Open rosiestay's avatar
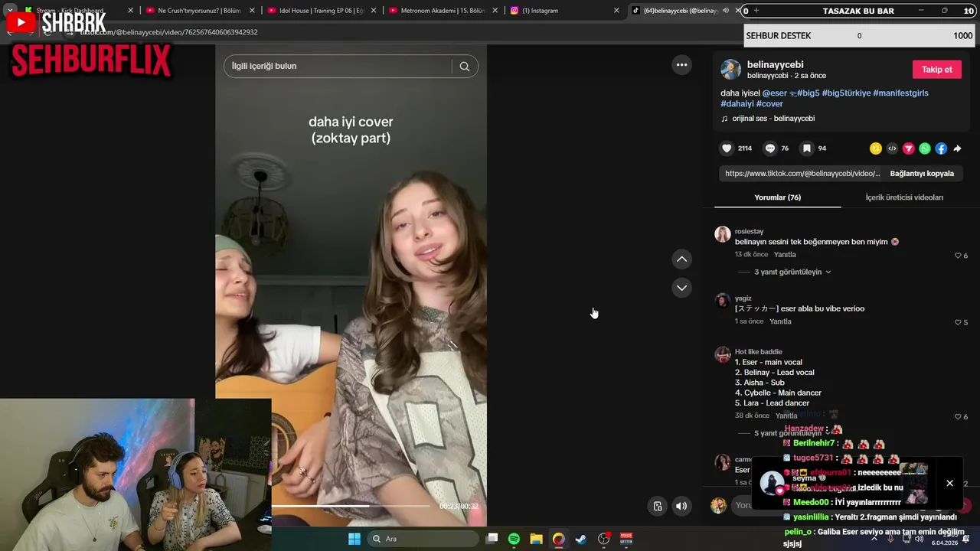Image resolution: width=980 pixels, height=551 pixels. pos(723,234)
